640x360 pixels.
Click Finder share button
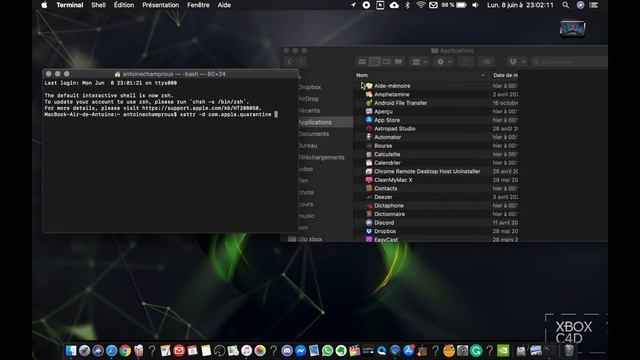[x=466, y=62]
